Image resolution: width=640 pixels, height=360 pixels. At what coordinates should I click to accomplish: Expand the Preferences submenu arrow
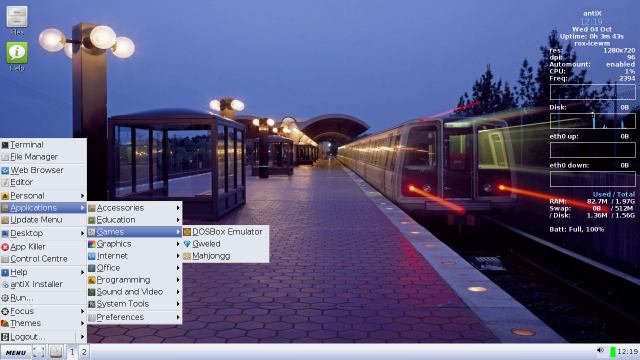pyautogui.click(x=178, y=317)
